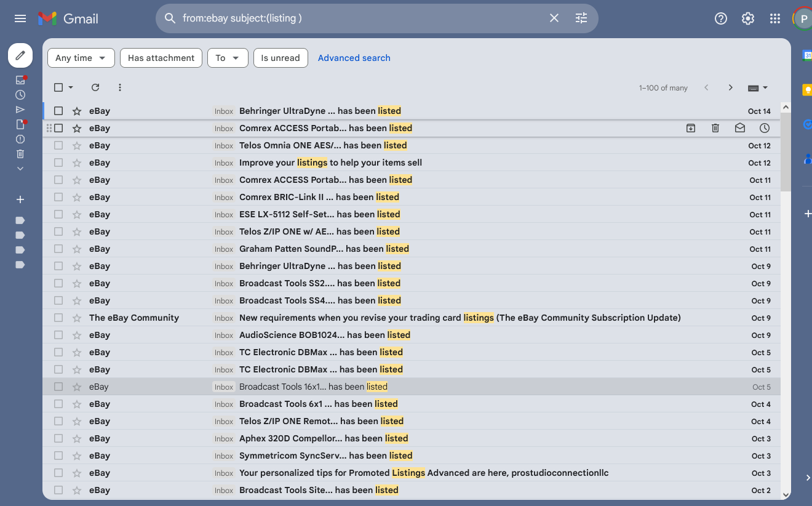Open the main menu hamburger icon
This screenshot has width=812, height=506.
(20, 18)
